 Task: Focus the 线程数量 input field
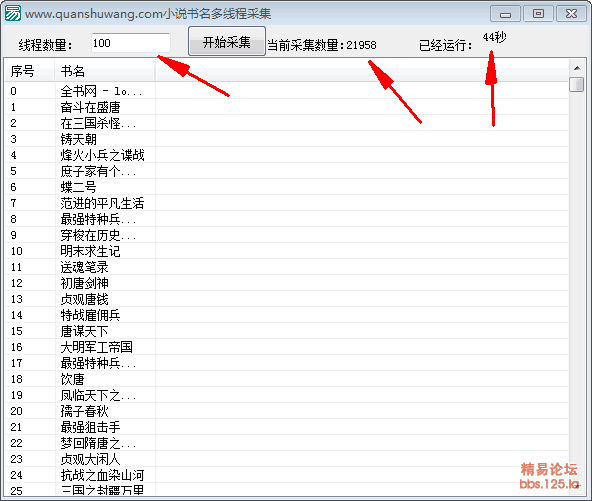[131, 43]
